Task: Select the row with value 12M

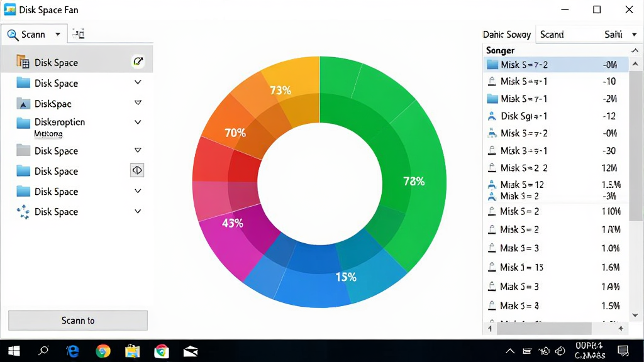Action: (x=556, y=168)
